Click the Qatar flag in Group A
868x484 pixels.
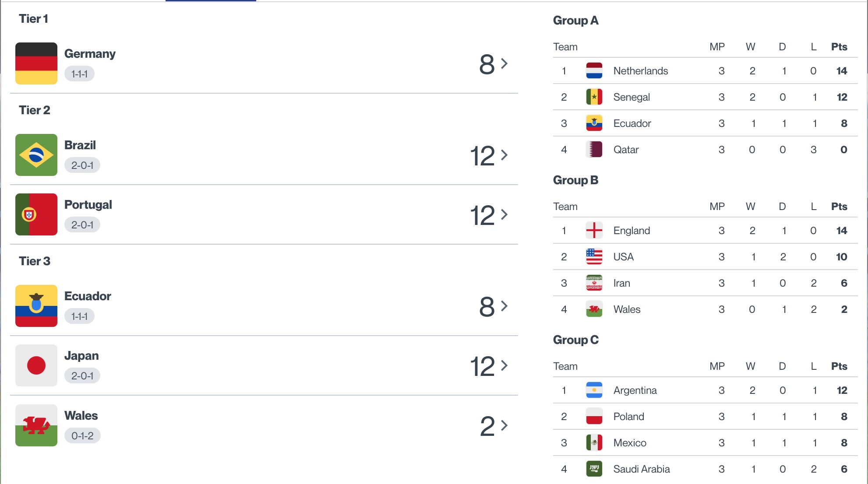pos(594,150)
